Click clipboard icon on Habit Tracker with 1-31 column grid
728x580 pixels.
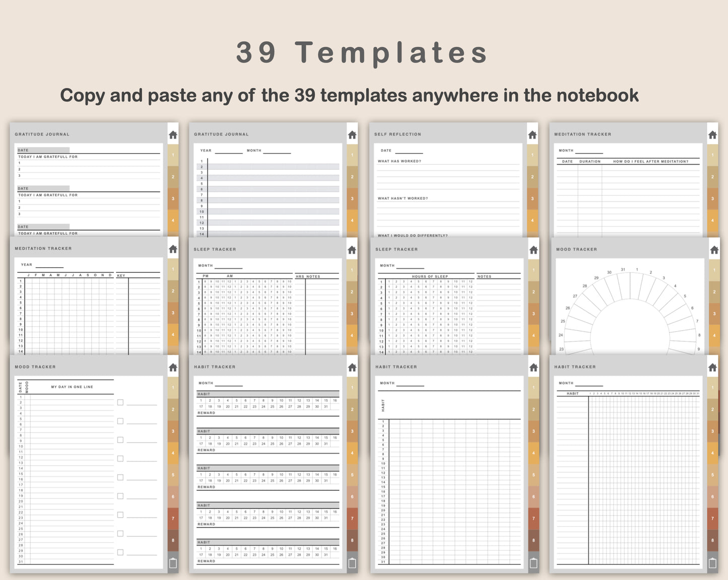click(712, 563)
